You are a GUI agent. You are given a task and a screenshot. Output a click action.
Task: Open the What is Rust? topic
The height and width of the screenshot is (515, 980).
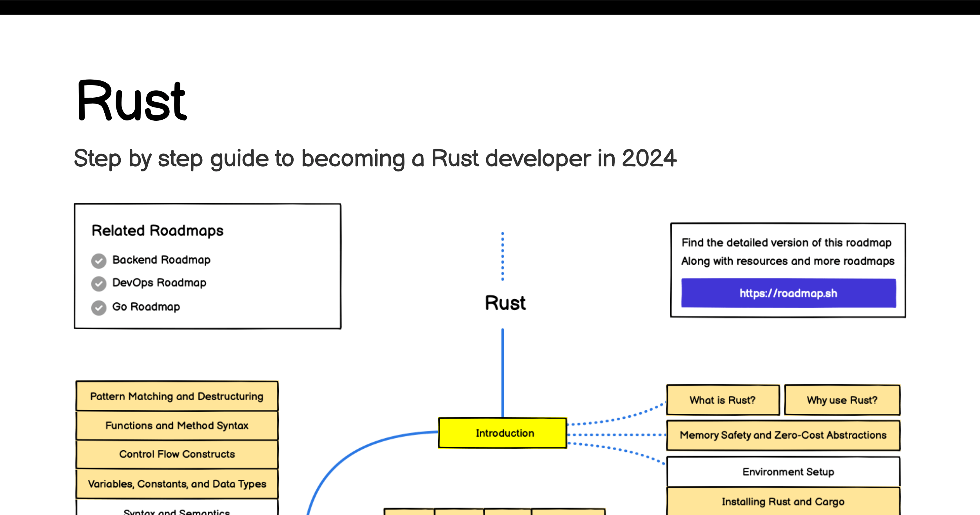723,400
